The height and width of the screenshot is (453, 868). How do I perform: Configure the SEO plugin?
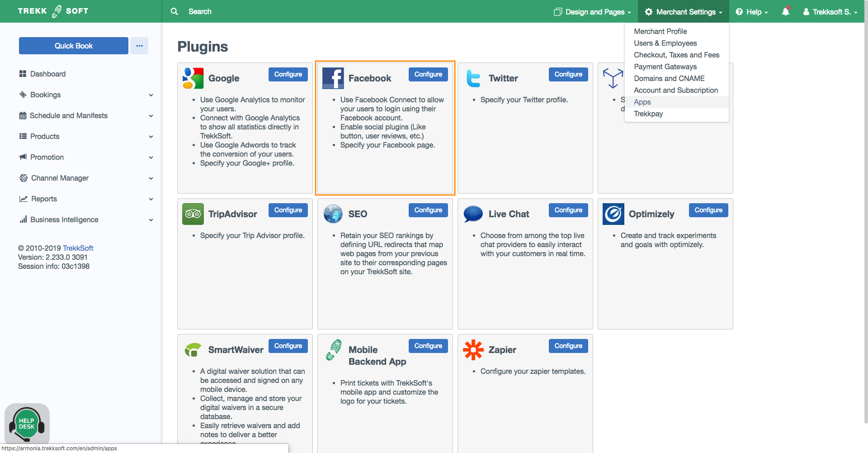coord(428,210)
